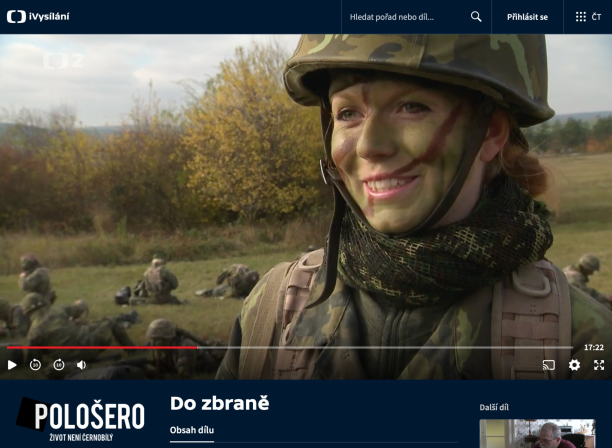Rewind the video 10 seconds
612x448 pixels.
[x=35, y=365]
